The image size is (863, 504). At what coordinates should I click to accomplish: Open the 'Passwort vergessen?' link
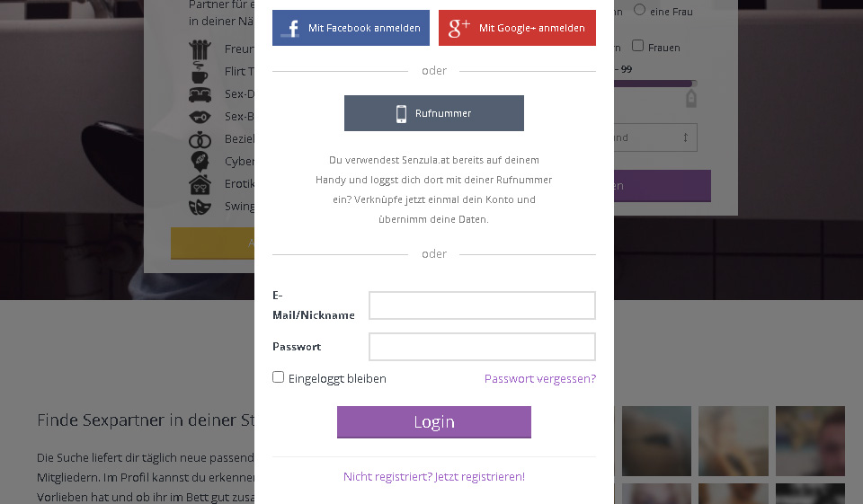point(539,379)
